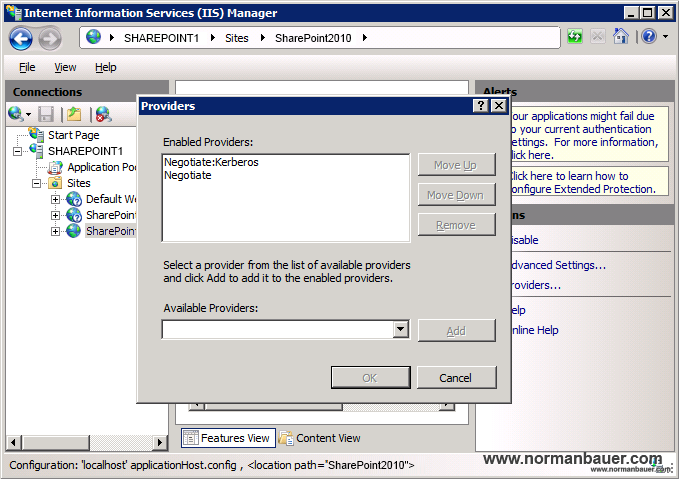The height and width of the screenshot is (479, 679).
Task: Open Advanced Settings action link
Action: (559, 265)
